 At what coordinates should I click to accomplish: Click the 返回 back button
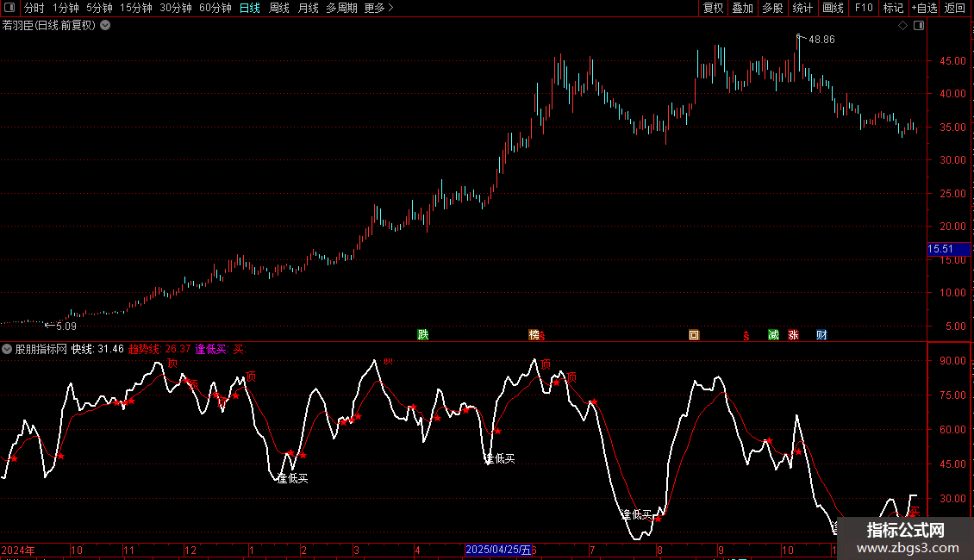coord(955,8)
